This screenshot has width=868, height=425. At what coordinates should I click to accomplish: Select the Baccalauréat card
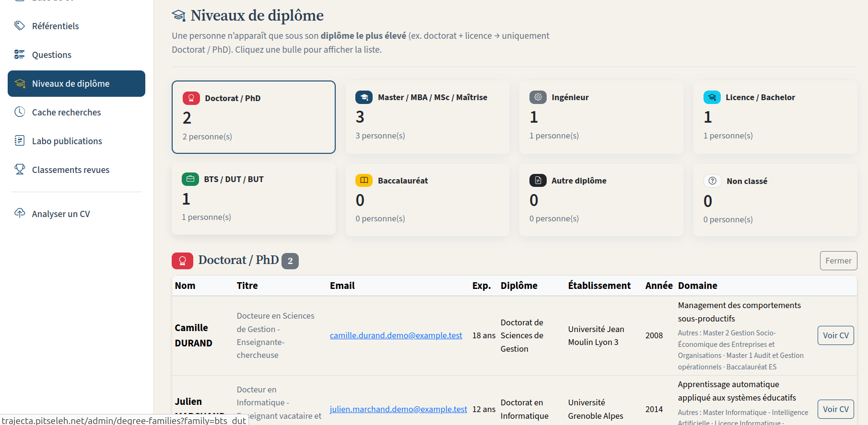427,200
